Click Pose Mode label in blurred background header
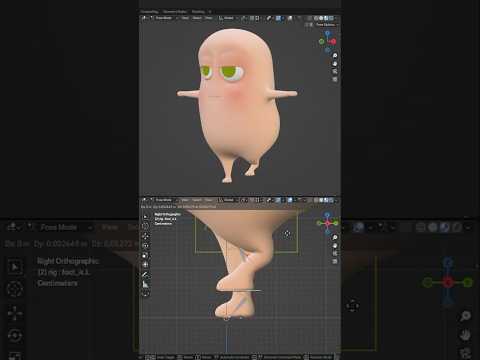This screenshot has height=360, width=480. point(59,227)
